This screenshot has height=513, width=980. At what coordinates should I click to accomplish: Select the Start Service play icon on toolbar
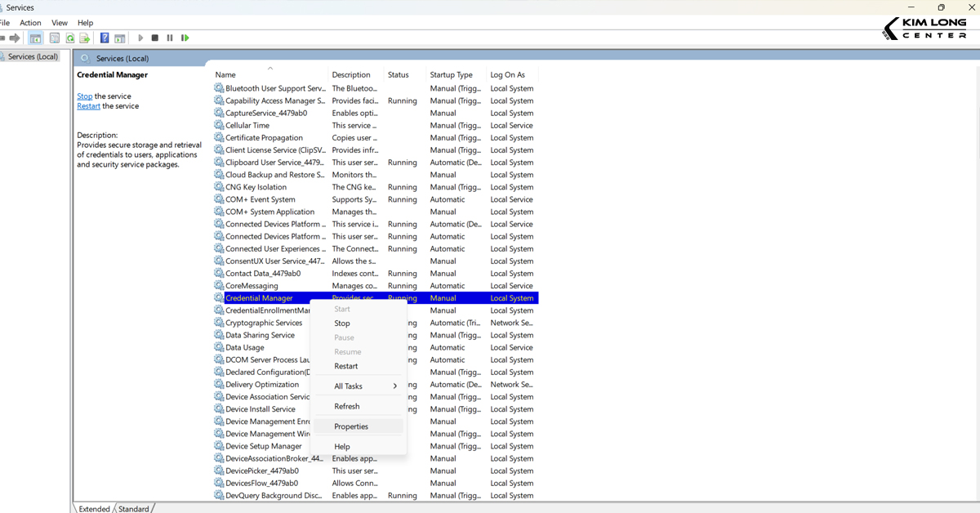(140, 38)
